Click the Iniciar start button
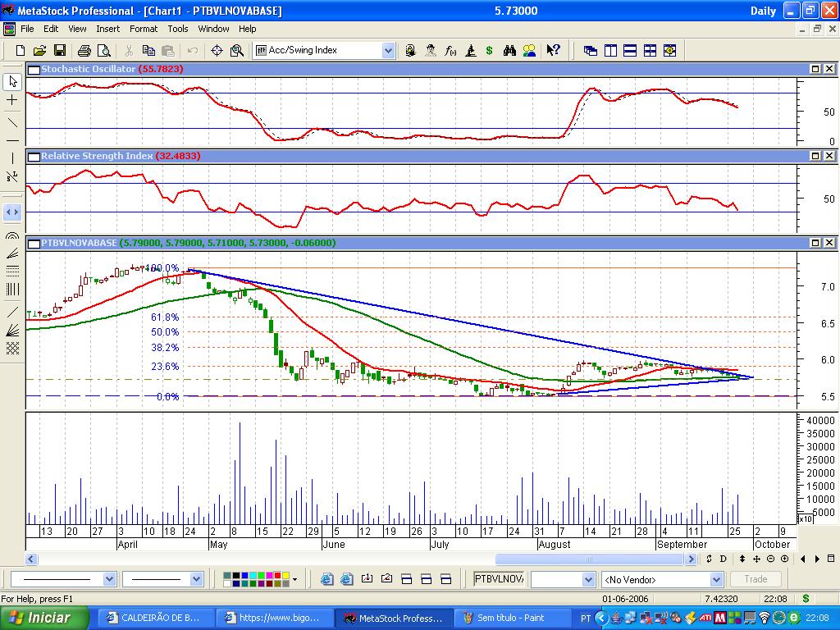This screenshot has height=630, width=840. point(39,618)
